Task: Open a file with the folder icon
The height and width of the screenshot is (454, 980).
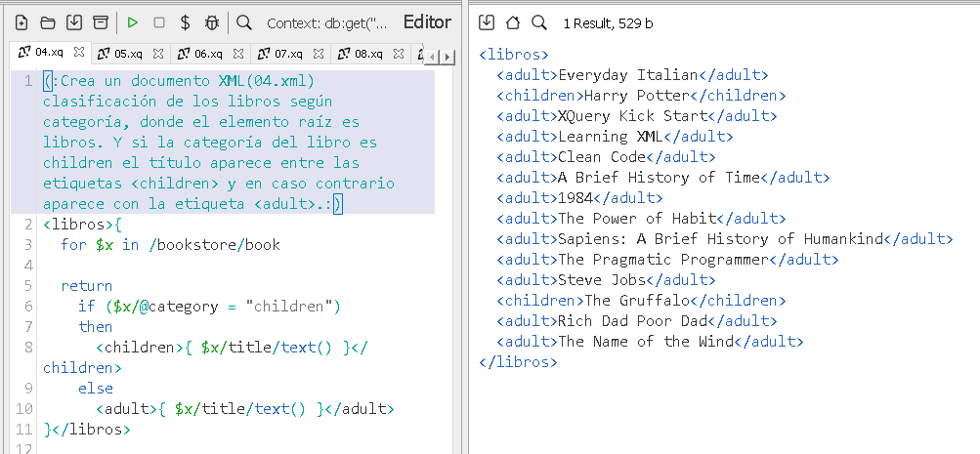Action: tap(48, 22)
